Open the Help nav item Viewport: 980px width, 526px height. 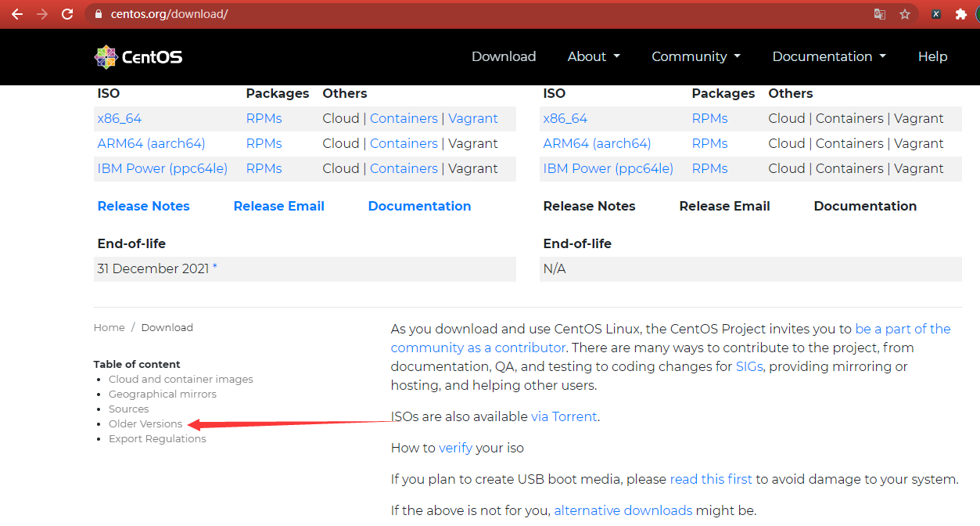point(932,56)
